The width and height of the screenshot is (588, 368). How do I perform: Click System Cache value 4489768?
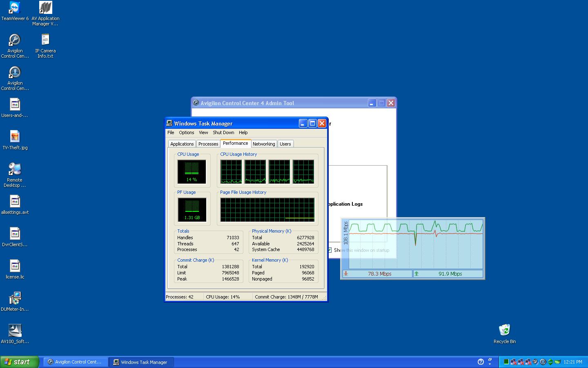point(305,249)
